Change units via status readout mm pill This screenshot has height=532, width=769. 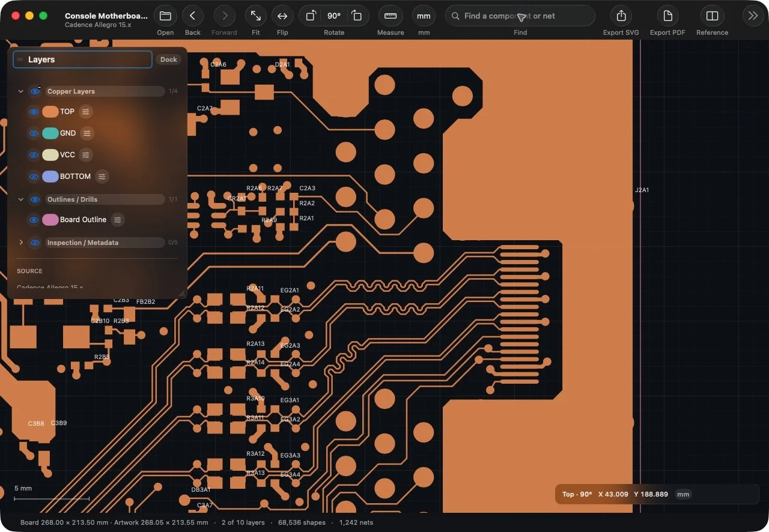coord(683,494)
